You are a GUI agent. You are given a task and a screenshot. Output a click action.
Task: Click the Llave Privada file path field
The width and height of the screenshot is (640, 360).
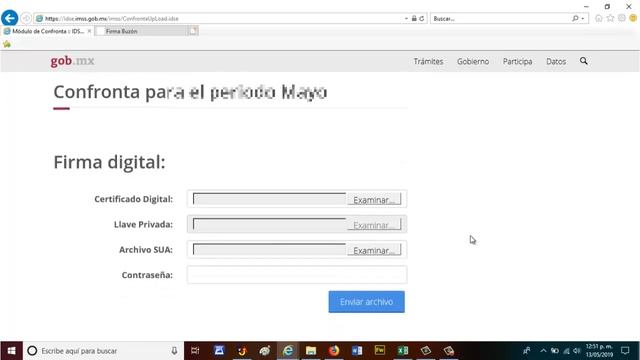pos(269,224)
